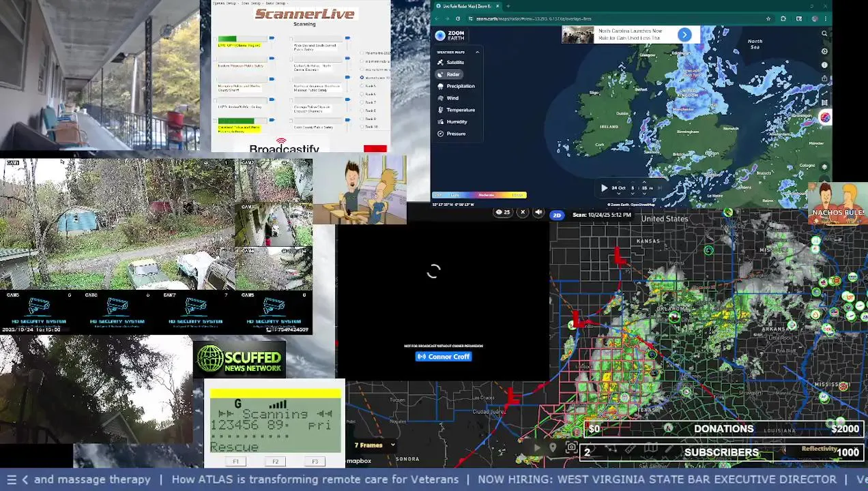
Task: Mute the radar stream speaker icon
Action: pyautogui.click(x=538, y=213)
